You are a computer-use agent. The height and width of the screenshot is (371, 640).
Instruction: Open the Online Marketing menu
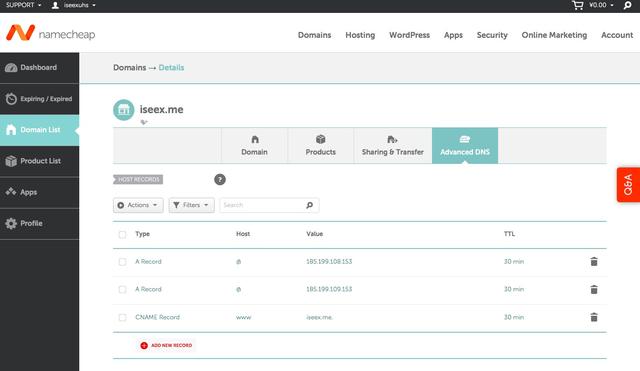pyautogui.click(x=554, y=35)
